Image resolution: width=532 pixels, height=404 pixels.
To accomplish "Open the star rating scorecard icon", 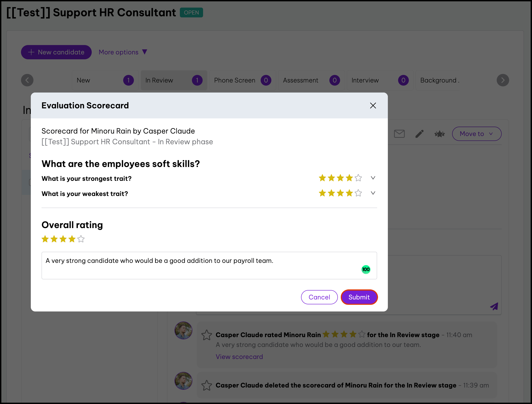I will point(440,134).
